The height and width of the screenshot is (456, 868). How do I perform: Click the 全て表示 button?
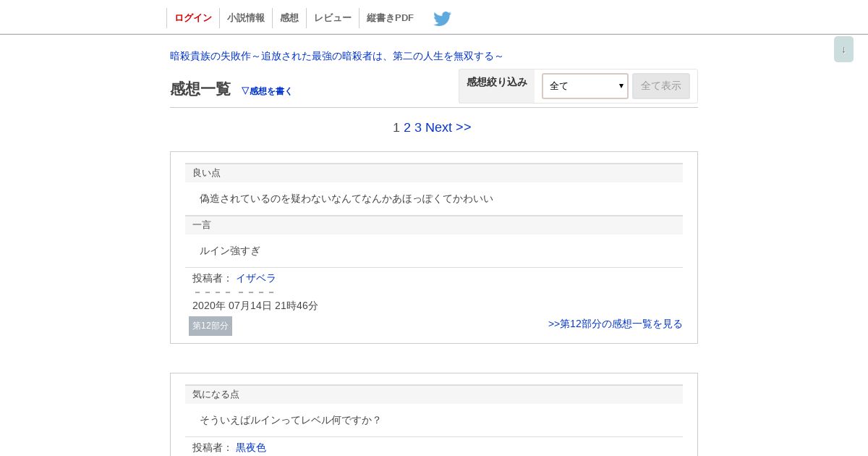tap(661, 86)
